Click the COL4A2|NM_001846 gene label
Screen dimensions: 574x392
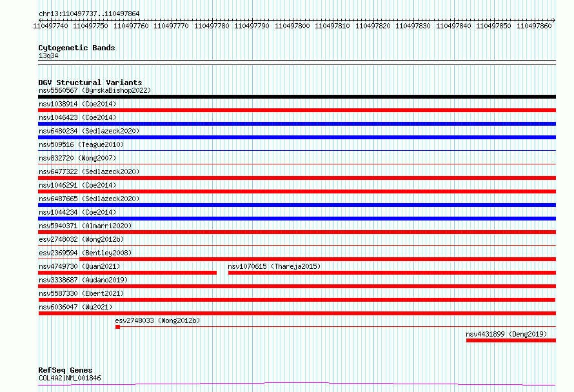click(70, 378)
